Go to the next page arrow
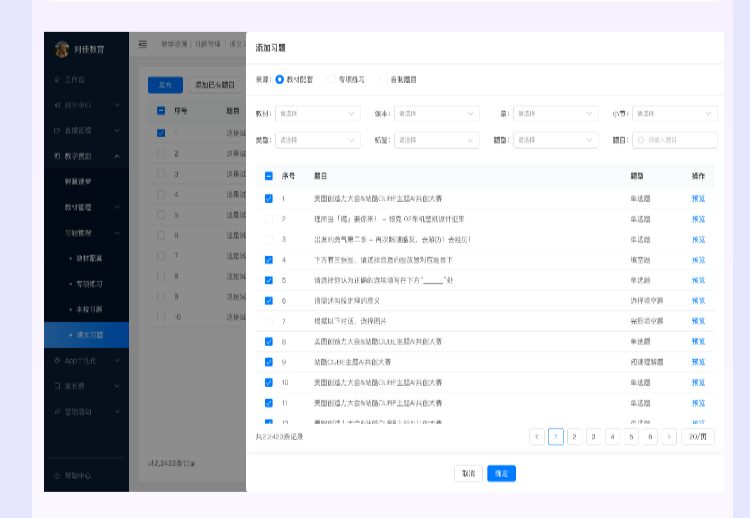This screenshot has width=750, height=518. (669, 437)
